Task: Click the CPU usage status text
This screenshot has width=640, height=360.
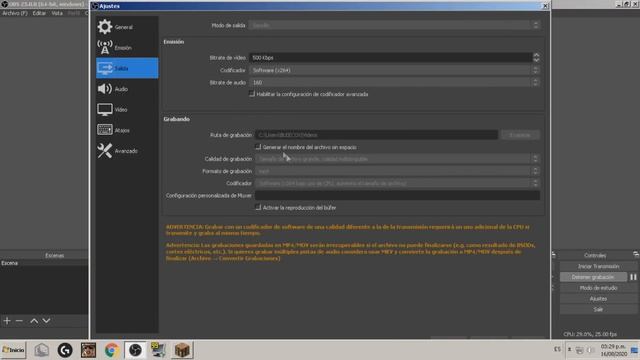Action: click(x=590, y=334)
